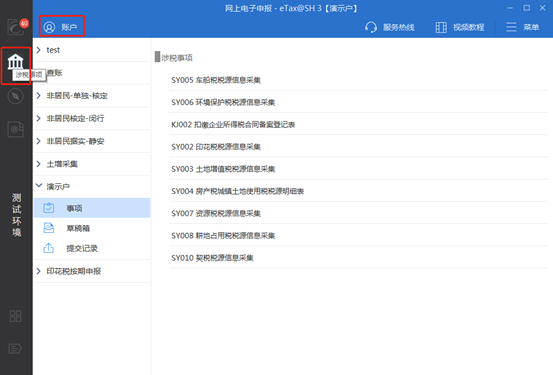Click the 账户 account button
553x375 pixels.
point(61,26)
